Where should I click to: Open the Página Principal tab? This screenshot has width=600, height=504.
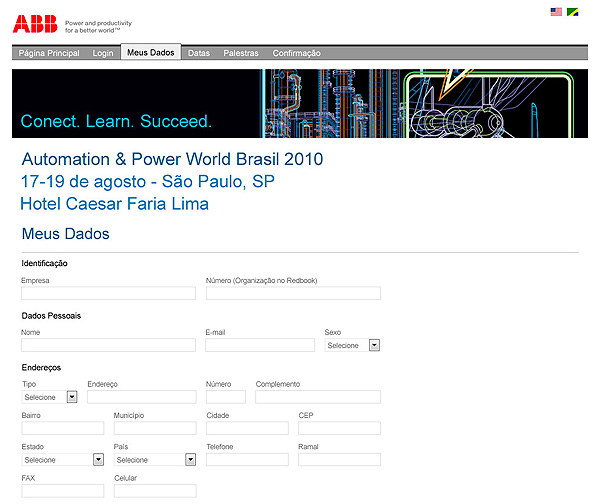click(x=49, y=53)
